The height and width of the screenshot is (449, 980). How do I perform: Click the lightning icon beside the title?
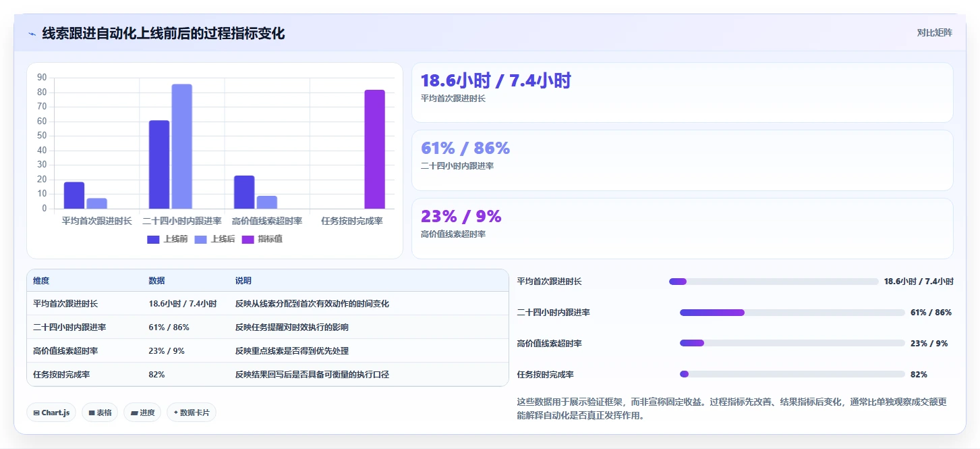[32, 34]
